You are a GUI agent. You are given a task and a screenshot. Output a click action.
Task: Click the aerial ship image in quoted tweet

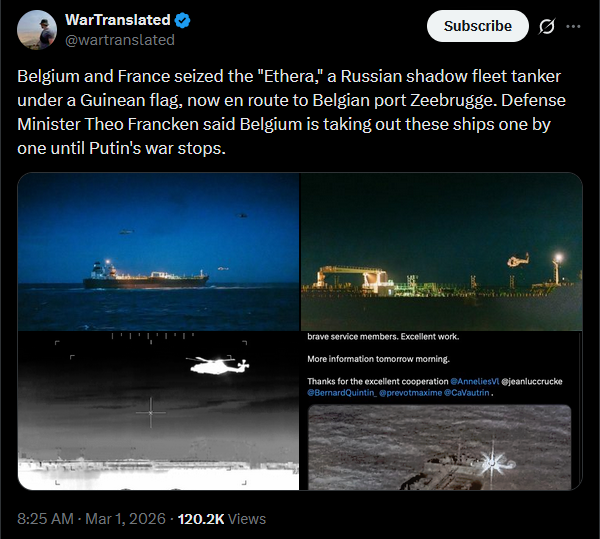pyautogui.click(x=439, y=447)
